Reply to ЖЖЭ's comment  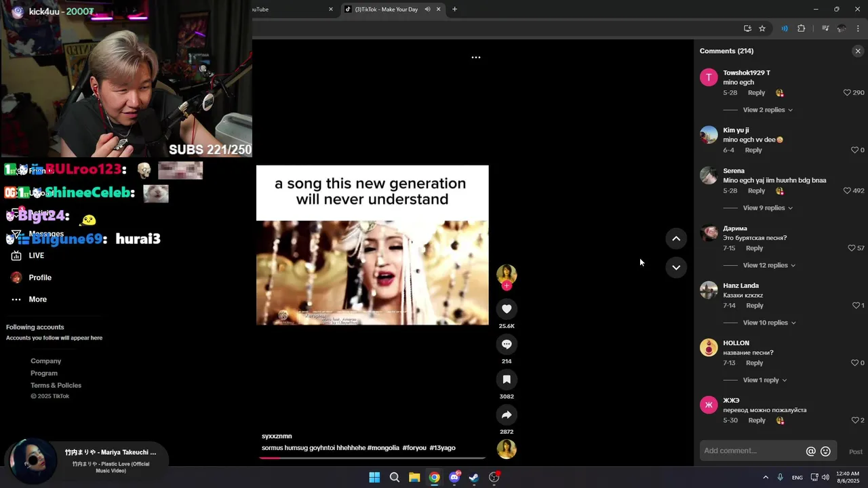[757, 420]
